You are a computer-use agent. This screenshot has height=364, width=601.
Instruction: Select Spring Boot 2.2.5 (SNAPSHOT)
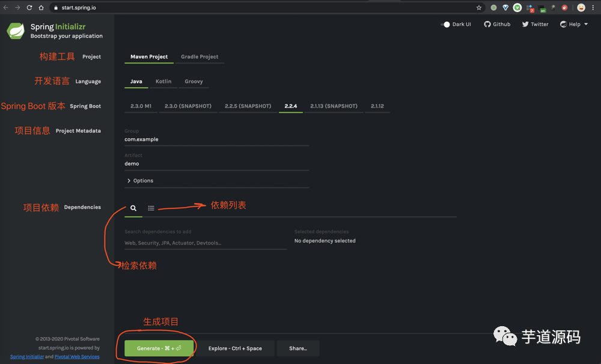point(248,106)
